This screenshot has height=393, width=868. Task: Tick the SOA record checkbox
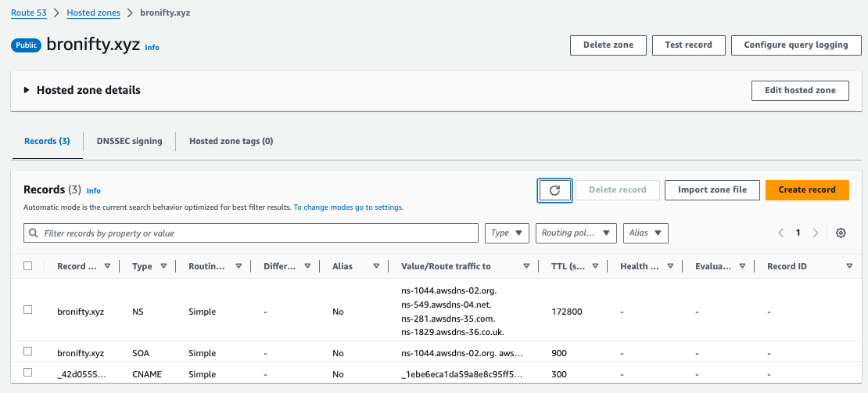[28, 352]
